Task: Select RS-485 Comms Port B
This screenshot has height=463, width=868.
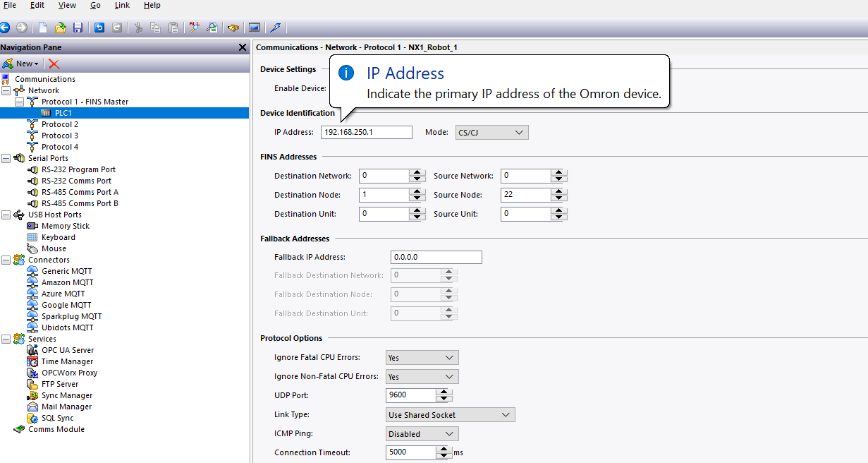Action: [80, 203]
